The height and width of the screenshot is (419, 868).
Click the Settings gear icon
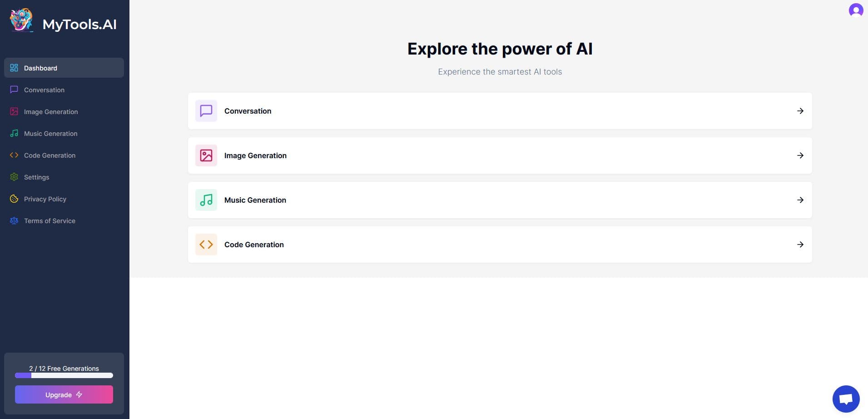[14, 177]
